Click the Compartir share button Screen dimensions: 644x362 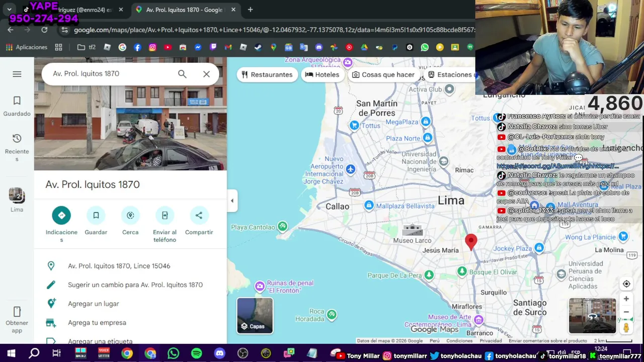tap(199, 215)
